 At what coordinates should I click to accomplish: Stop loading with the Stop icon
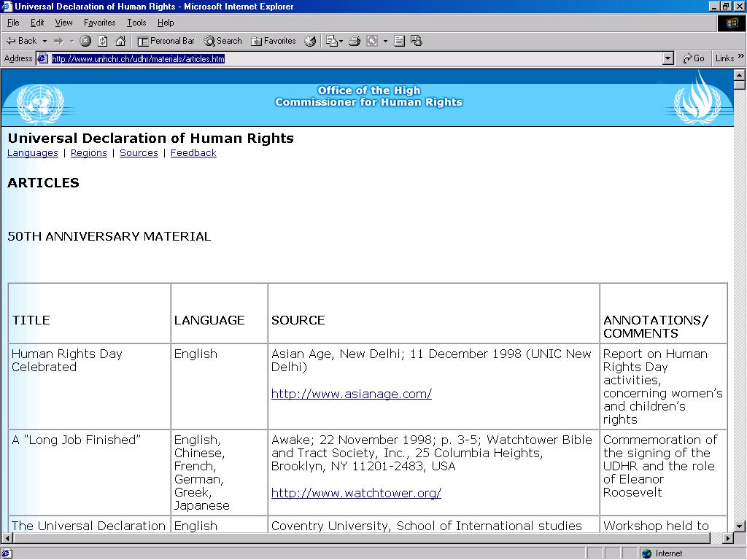click(85, 41)
